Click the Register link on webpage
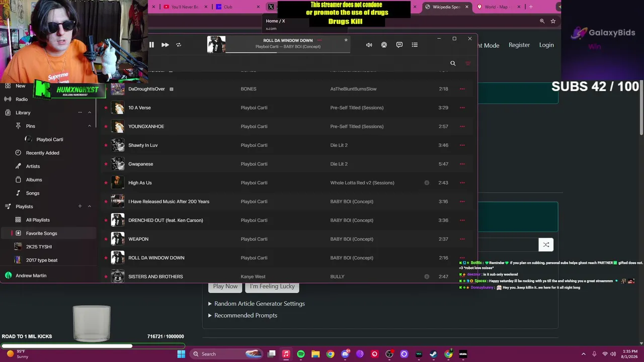This screenshot has width=644, height=362. point(519,45)
